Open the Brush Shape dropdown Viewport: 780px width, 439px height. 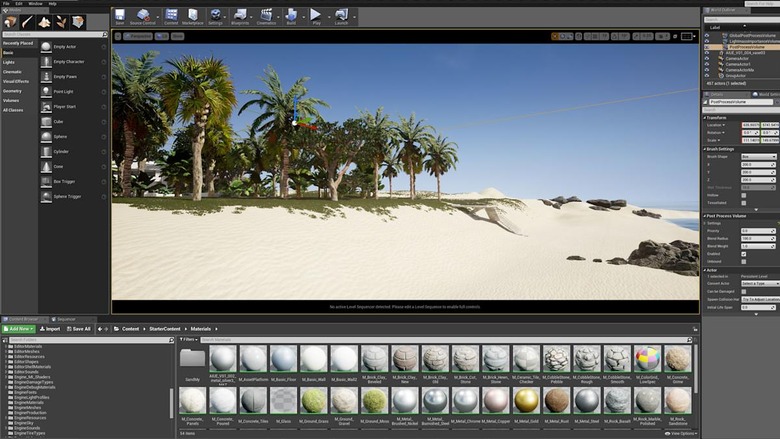point(758,156)
